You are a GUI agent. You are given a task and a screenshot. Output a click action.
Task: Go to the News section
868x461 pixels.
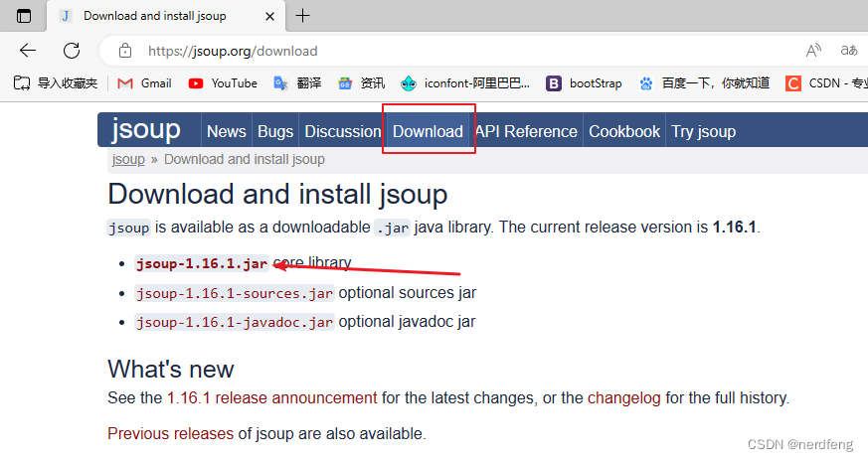227,132
